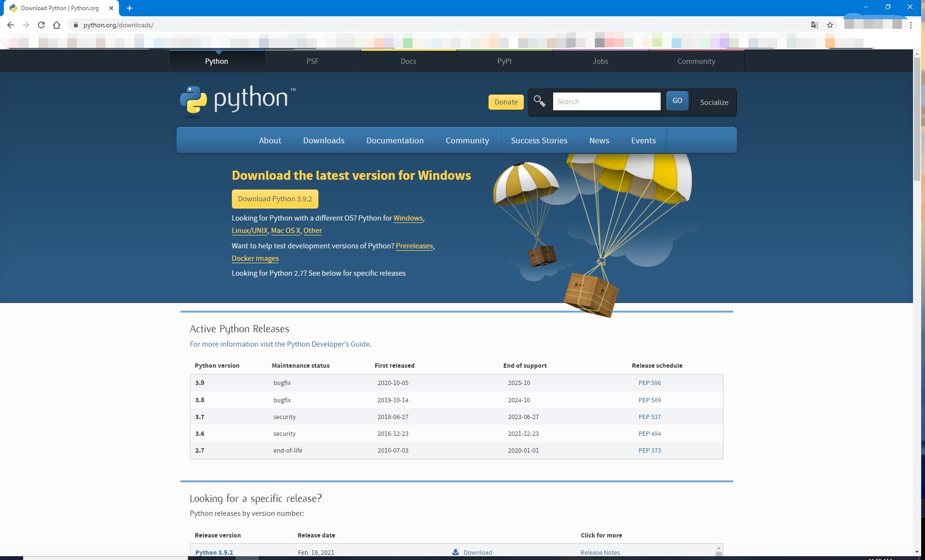Close the Download Python tab

pyautogui.click(x=111, y=8)
